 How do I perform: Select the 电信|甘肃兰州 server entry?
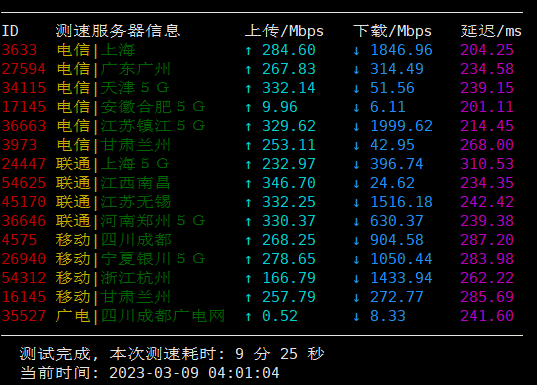113,145
